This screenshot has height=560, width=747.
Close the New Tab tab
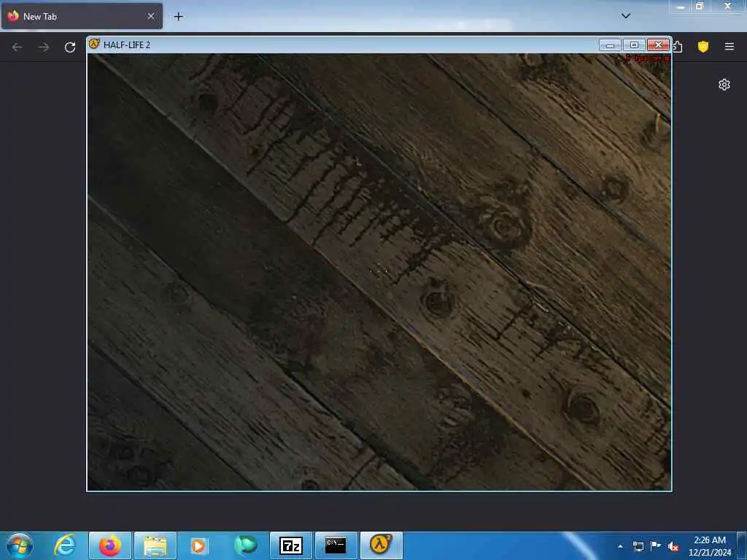150,16
